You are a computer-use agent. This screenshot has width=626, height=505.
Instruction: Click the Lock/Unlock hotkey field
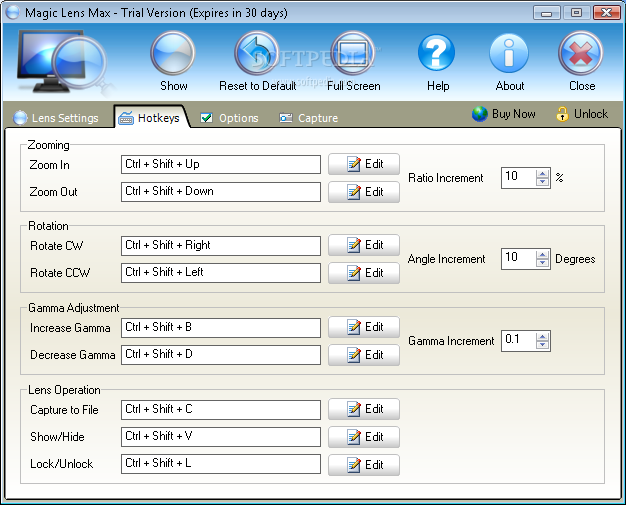pyautogui.click(x=221, y=464)
